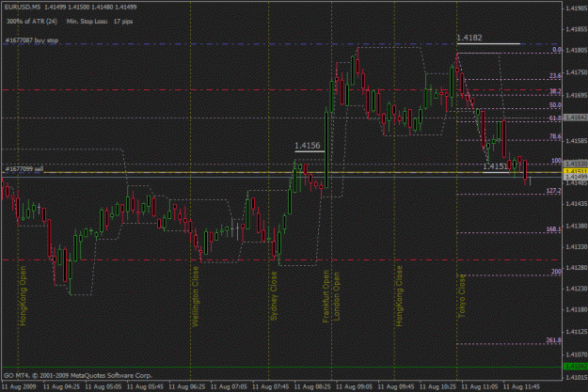Image resolution: width=588 pixels, height=392 pixels.
Task: Click the 1.4151 price level label
Action: (495, 166)
